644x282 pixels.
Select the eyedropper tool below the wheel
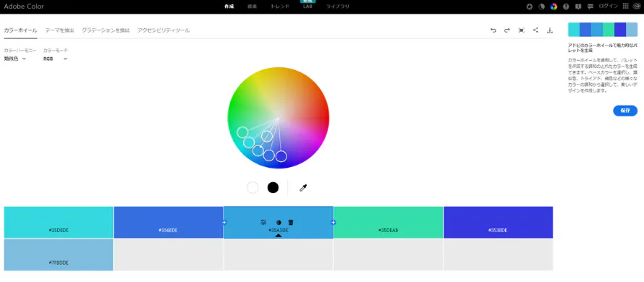coord(303,188)
